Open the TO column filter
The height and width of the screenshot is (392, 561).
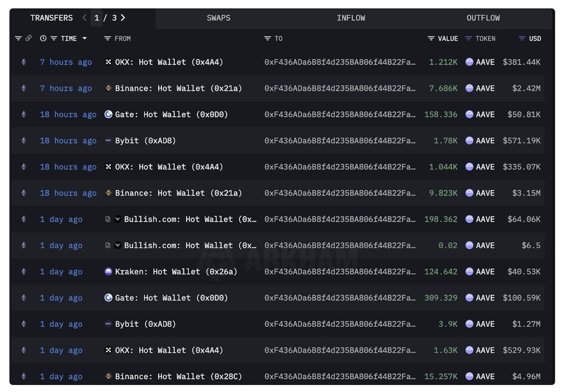(x=267, y=39)
